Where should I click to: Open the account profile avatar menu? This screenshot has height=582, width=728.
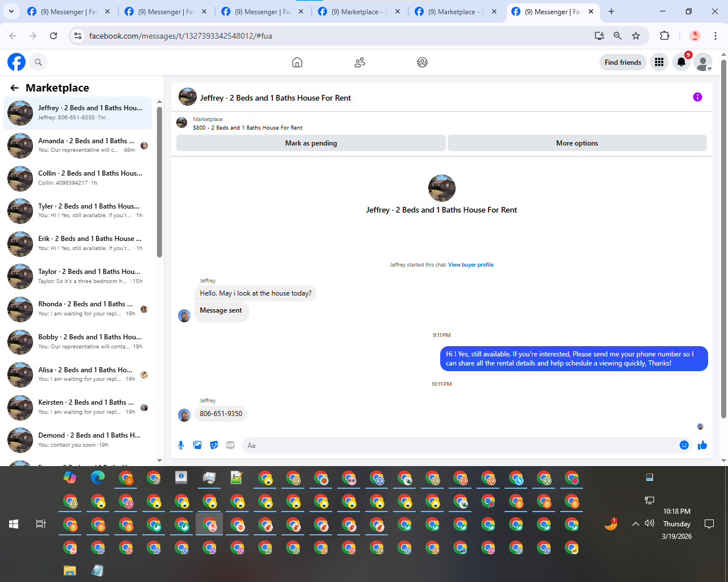(x=704, y=63)
